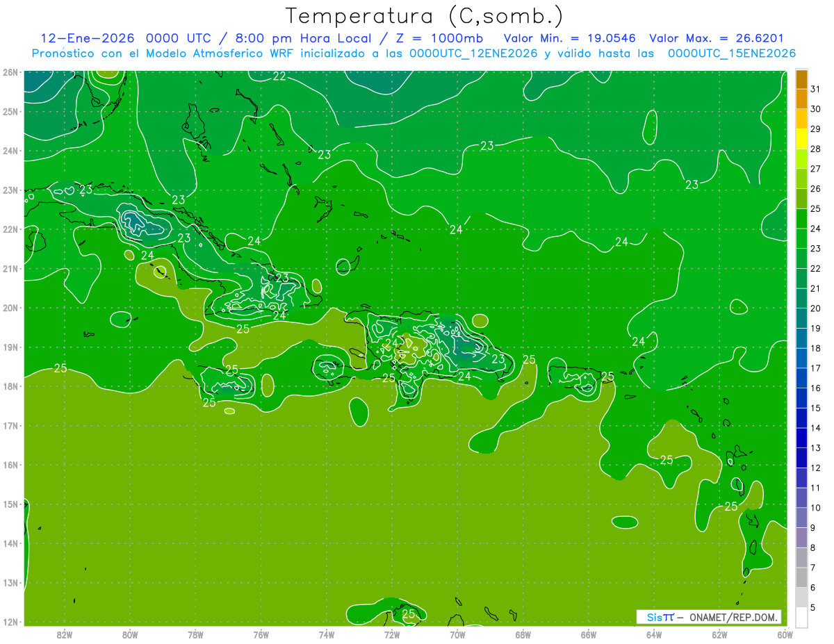Click the legend value label '31'
Image resolution: width=834 pixels, height=644 pixels.
pyautogui.click(x=815, y=89)
